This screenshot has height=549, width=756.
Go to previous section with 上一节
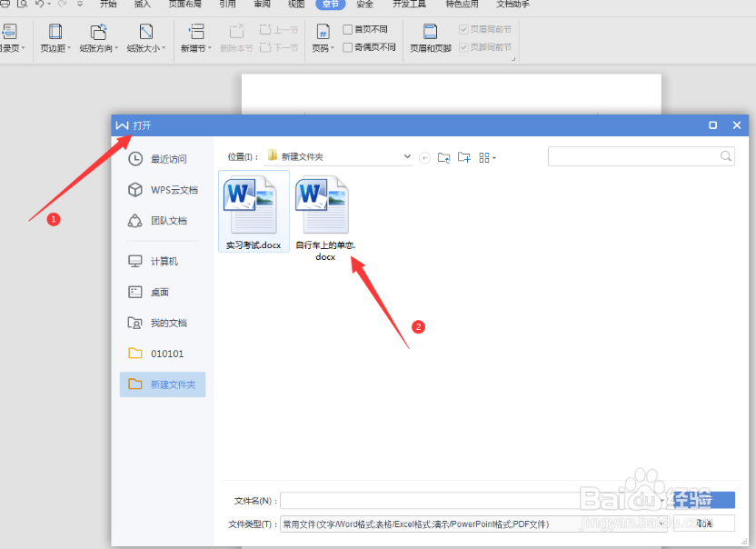279,29
